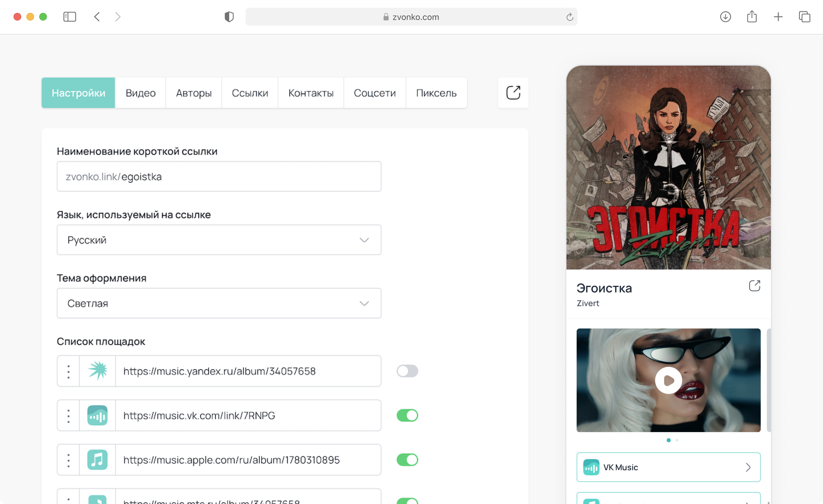823x504 pixels.
Task: Expand the Русский language dropdown
Action: (219, 240)
